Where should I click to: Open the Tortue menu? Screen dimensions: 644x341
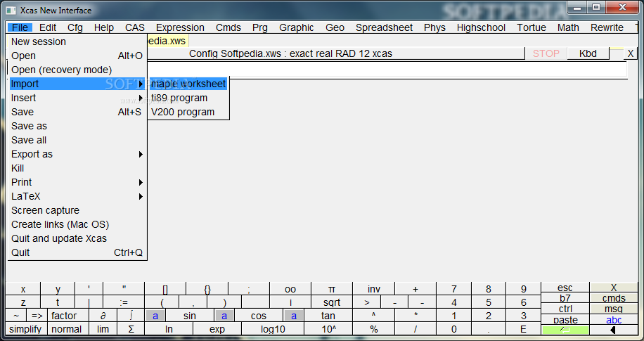pyautogui.click(x=532, y=27)
